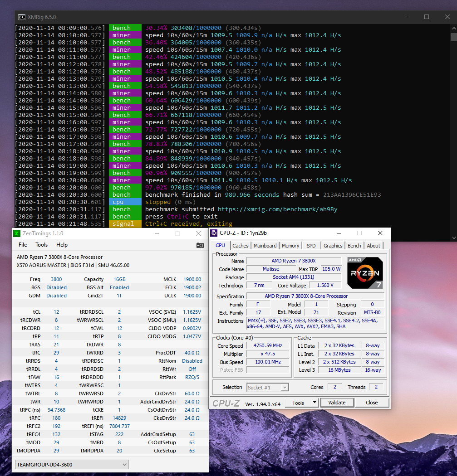Screen dimensions: 457x476
Task: Select the CPU tab in CPU-Z
Action: tap(220, 245)
